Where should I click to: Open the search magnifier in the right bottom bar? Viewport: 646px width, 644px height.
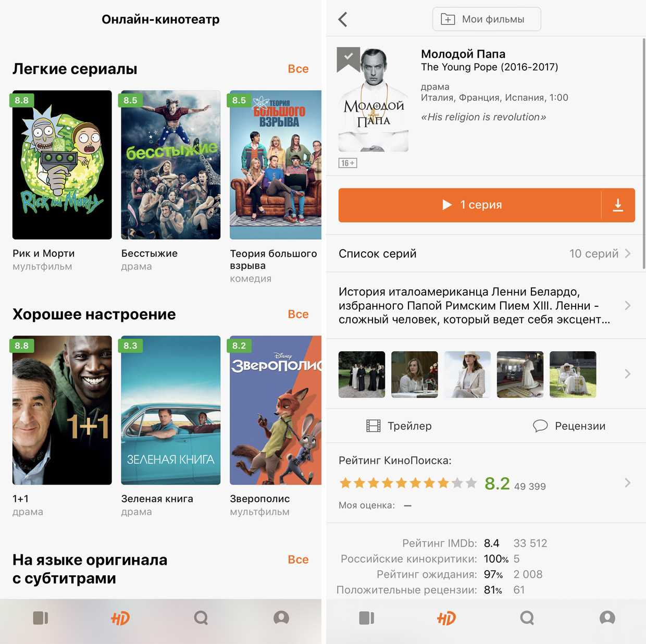[527, 618]
